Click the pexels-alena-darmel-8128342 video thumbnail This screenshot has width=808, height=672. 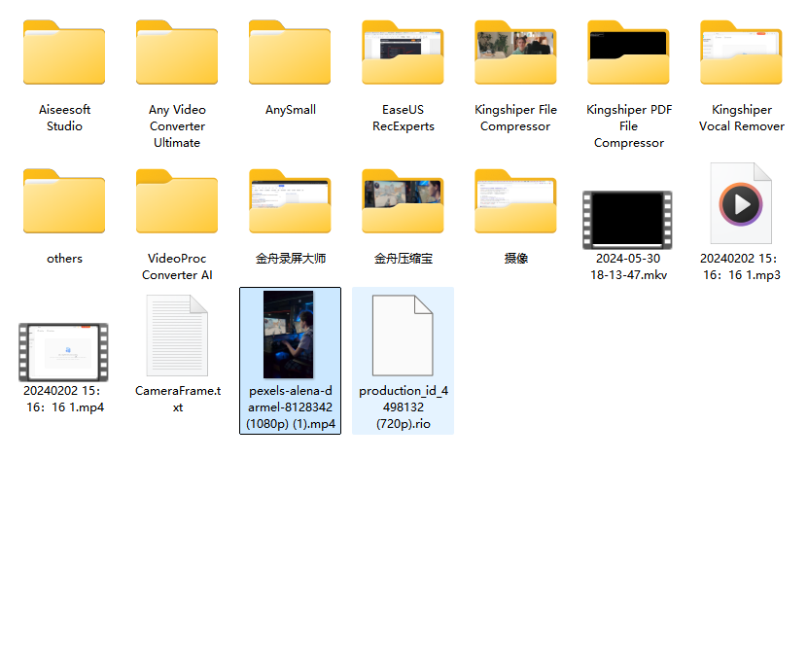288,335
